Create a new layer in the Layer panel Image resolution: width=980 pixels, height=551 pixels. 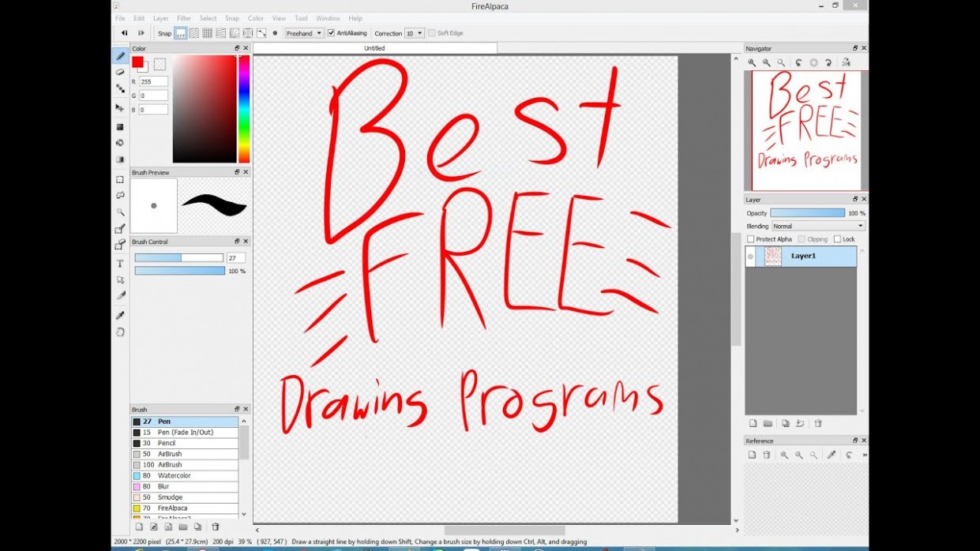pos(753,423)
